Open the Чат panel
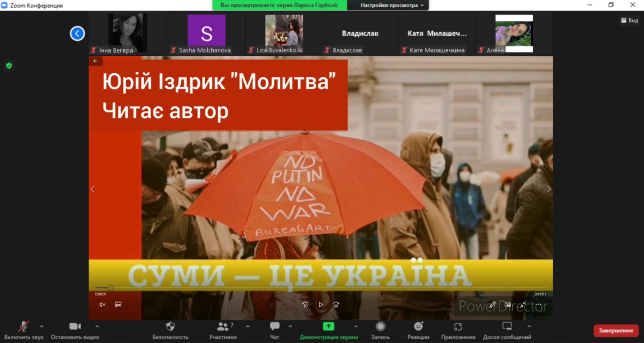The width and height of the screenshot is (644, 343). click(x=275, y=326)
